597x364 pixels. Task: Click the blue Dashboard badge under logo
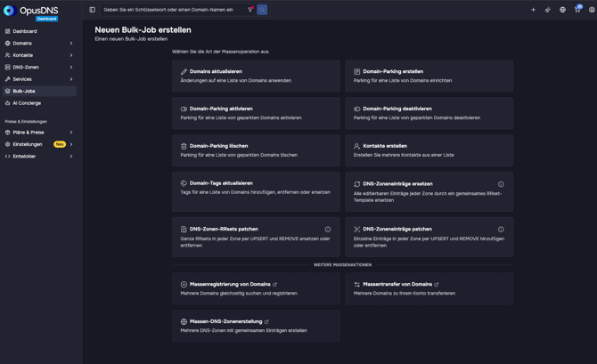click(47, 19)
